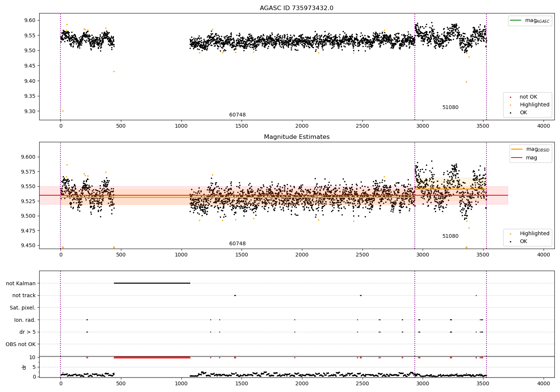Click the orange outlier point near 9.40 in top plot

(466, 82)
